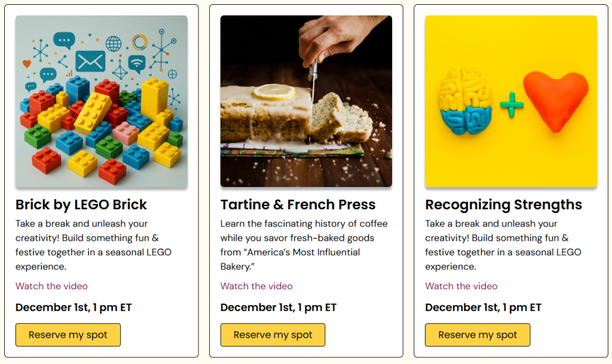Screen dimensions: 612x364
Task: Reserve my spot for Tartine & French Press
Action: [x=273, y=335]
